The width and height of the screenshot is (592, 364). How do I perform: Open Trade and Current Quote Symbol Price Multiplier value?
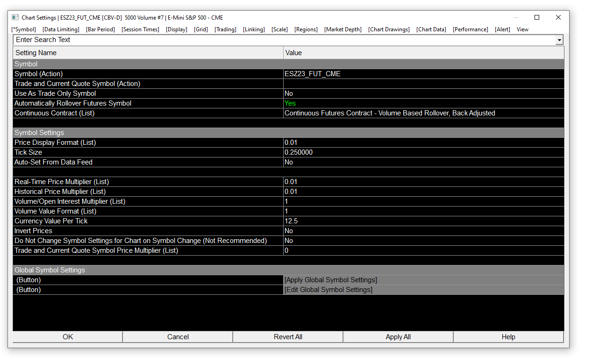pos(423,250)
